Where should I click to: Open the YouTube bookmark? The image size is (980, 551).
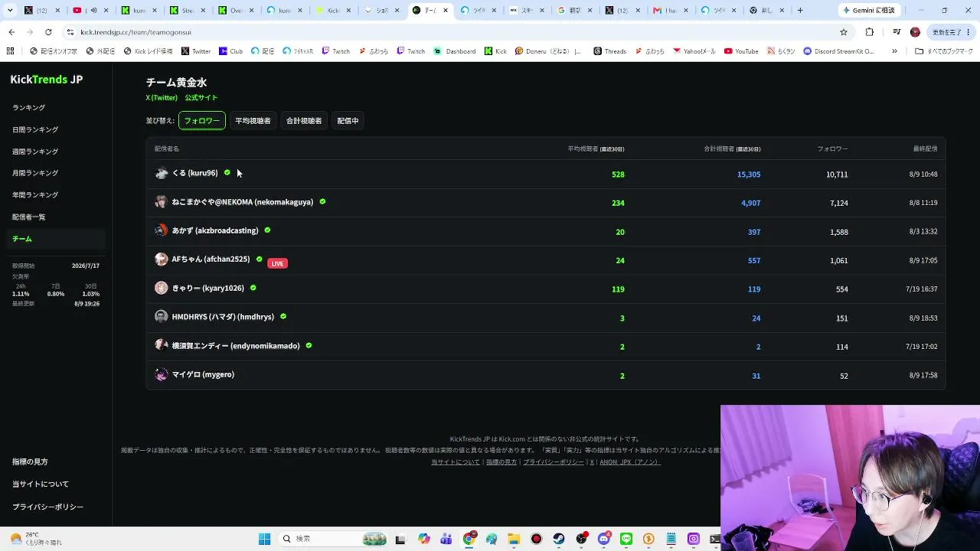coord(741,51)
